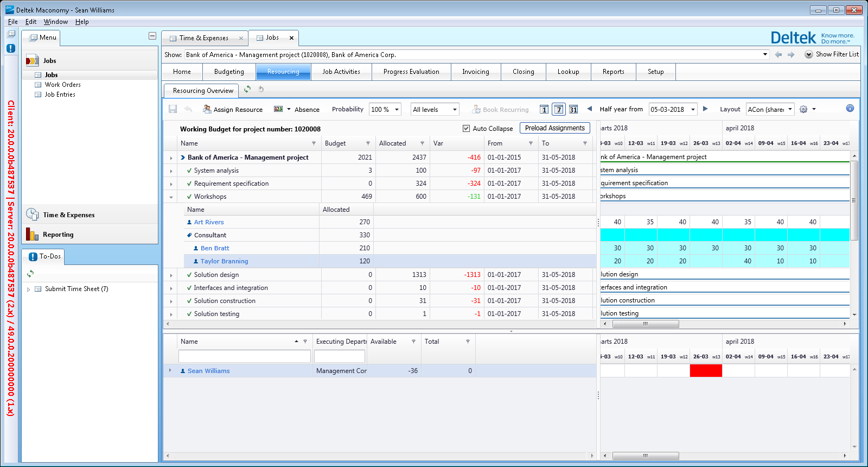Uncheck the Auto Collapse checkbox
The width and height of the screenshot is (868, 467).
(x=466, y=129)
